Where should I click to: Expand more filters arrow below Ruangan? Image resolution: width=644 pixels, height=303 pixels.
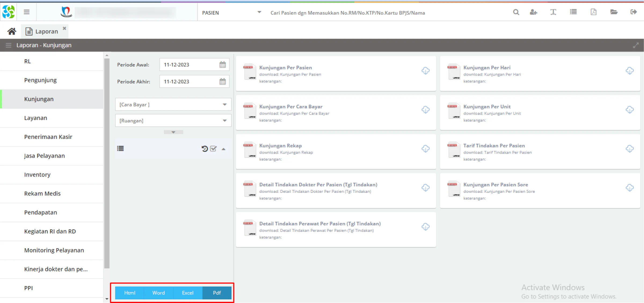[x=173, y=132]
